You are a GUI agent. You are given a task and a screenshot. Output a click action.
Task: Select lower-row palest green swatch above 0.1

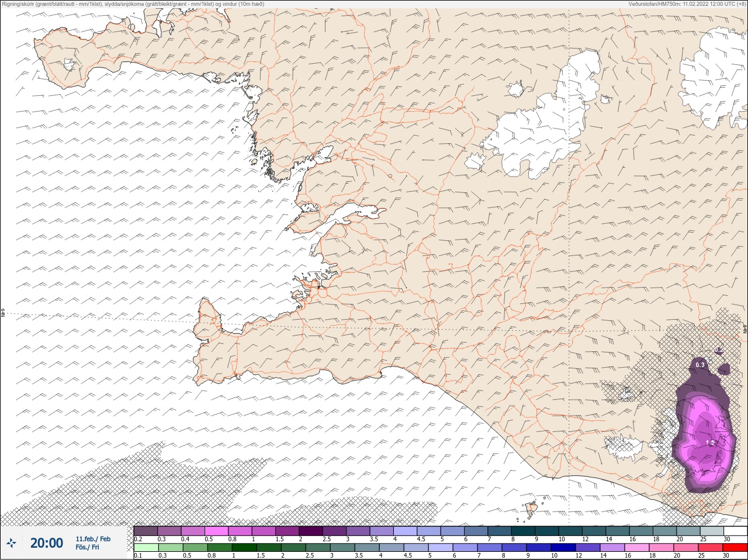pos(146,548)
